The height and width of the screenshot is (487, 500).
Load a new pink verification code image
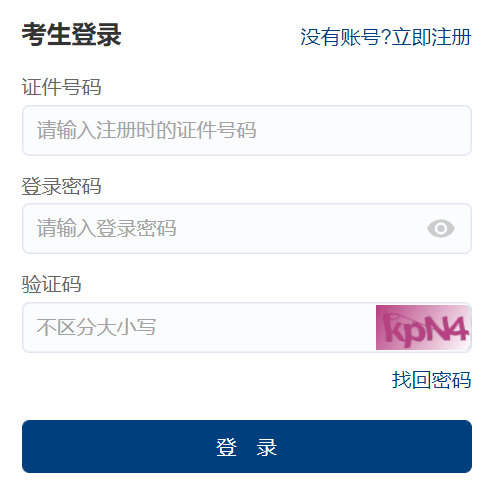tap(423, 327)
